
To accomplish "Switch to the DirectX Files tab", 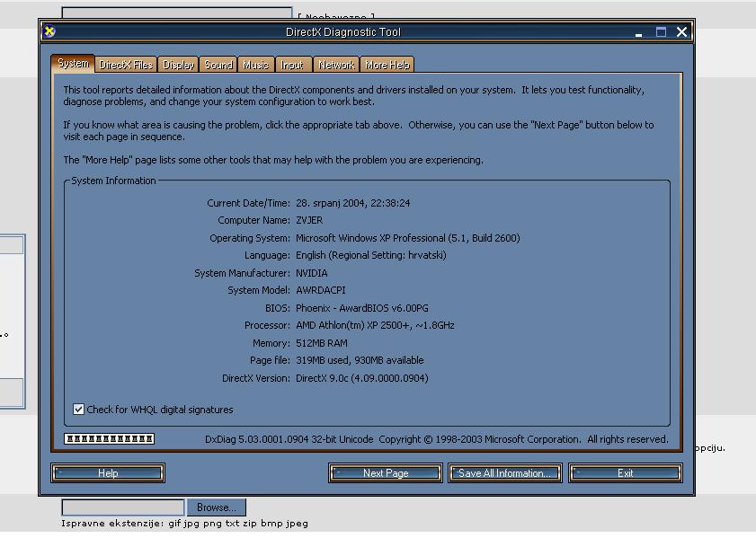I will [126, 65].
